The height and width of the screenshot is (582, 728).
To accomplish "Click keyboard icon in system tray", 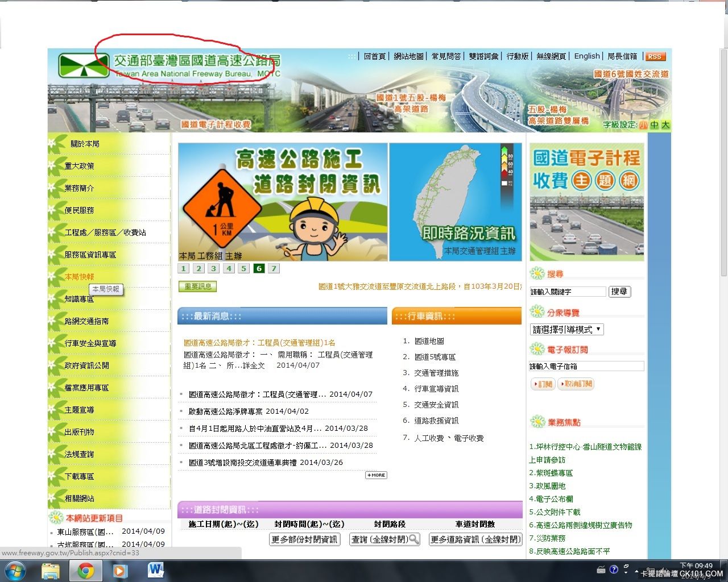I will (601, 569).
